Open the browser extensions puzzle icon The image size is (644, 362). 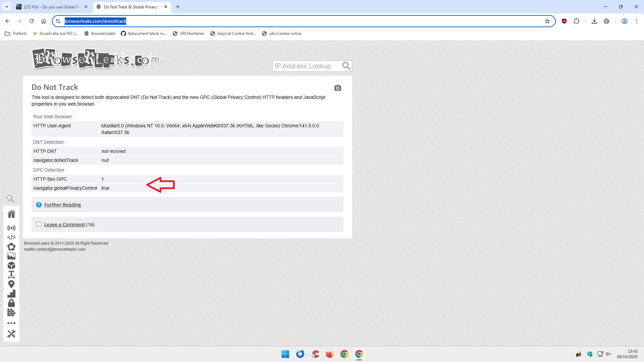(x=576, y=21)
